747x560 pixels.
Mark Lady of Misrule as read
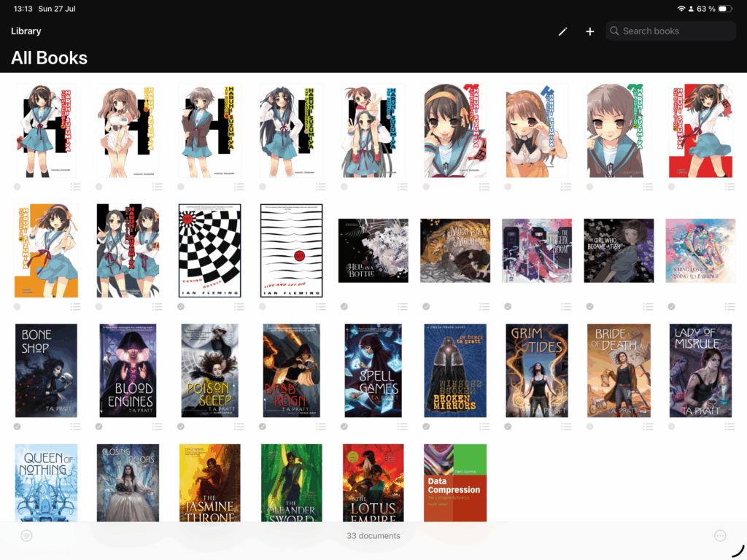pos(671,427)
